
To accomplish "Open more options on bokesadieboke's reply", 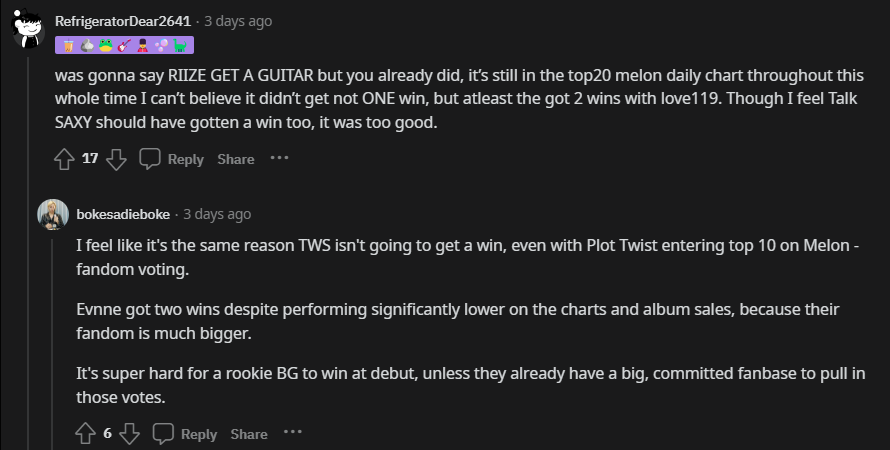I will 292,433.
